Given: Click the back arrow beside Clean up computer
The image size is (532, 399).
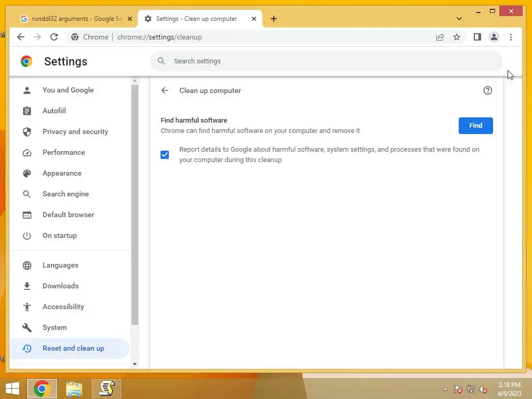Looking at the screenshot, I should pos(165,90).
